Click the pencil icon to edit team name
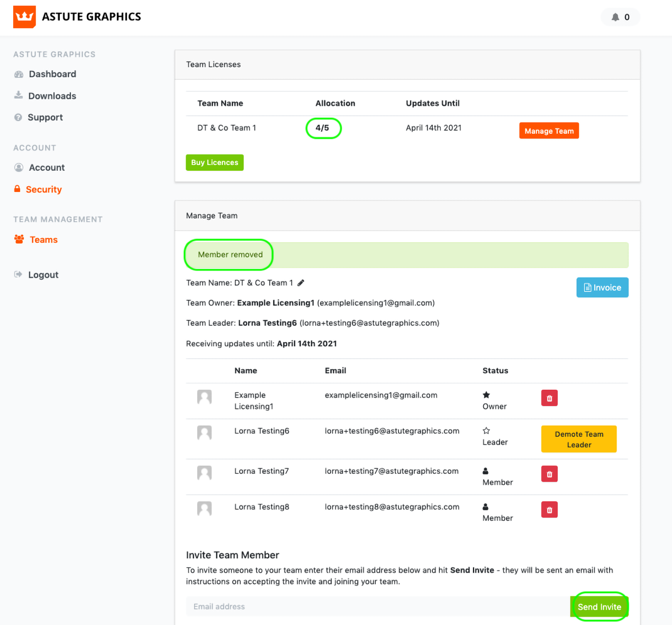This screenshot has width=672, height=625. 301,283
